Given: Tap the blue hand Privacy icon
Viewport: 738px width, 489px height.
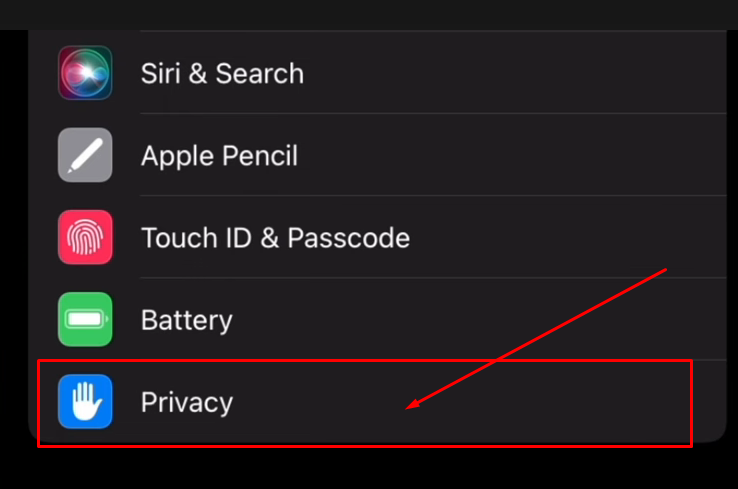Looking at the screenshot, I should pos(85,401).
